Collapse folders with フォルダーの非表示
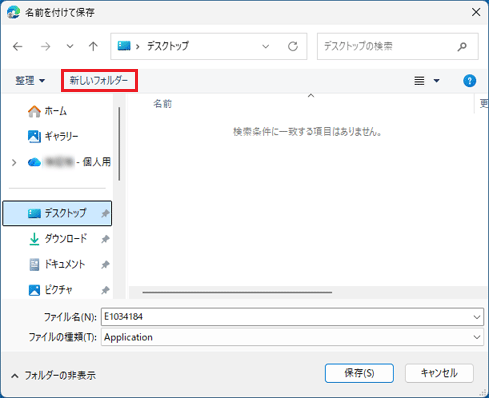The width and height of the screenshot is (489, 398). (x=53, y=376)
